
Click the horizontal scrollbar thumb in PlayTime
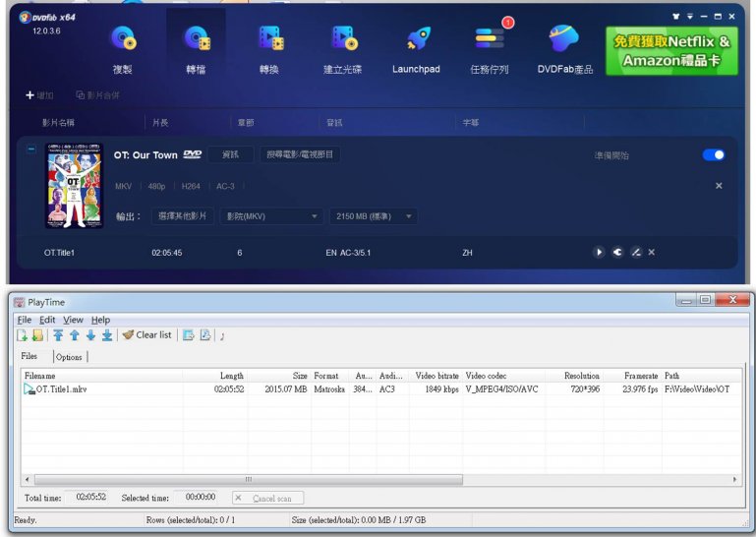tap(249, 479)
